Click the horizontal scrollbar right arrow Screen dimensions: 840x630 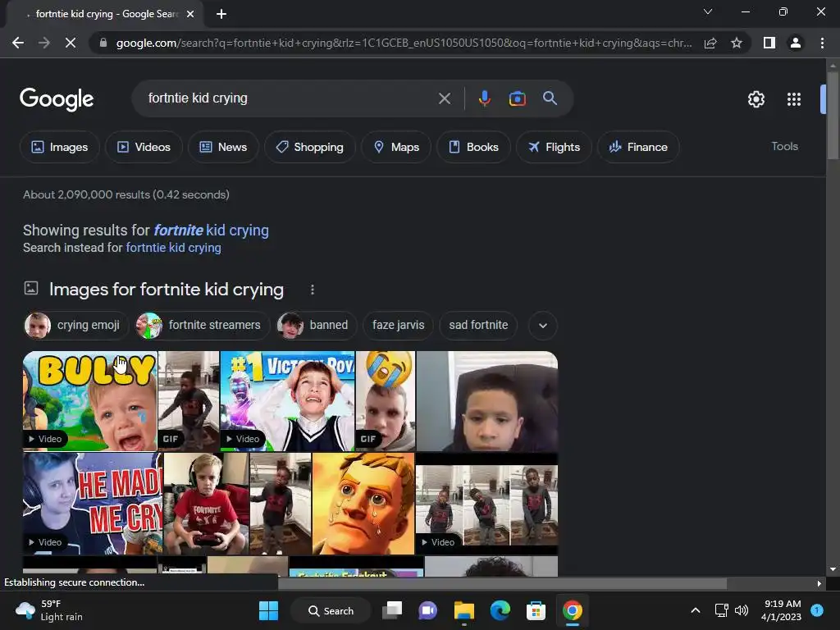coord(819,583)
